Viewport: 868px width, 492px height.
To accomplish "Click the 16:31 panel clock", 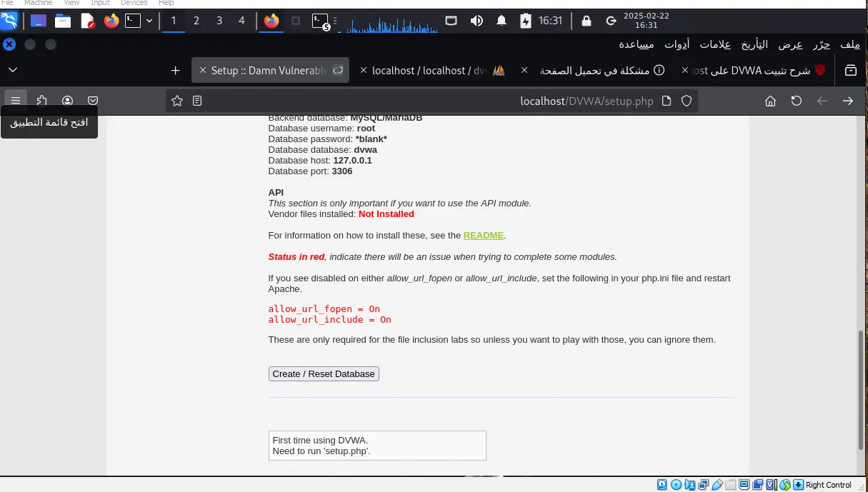I will [x=550, y=21].
